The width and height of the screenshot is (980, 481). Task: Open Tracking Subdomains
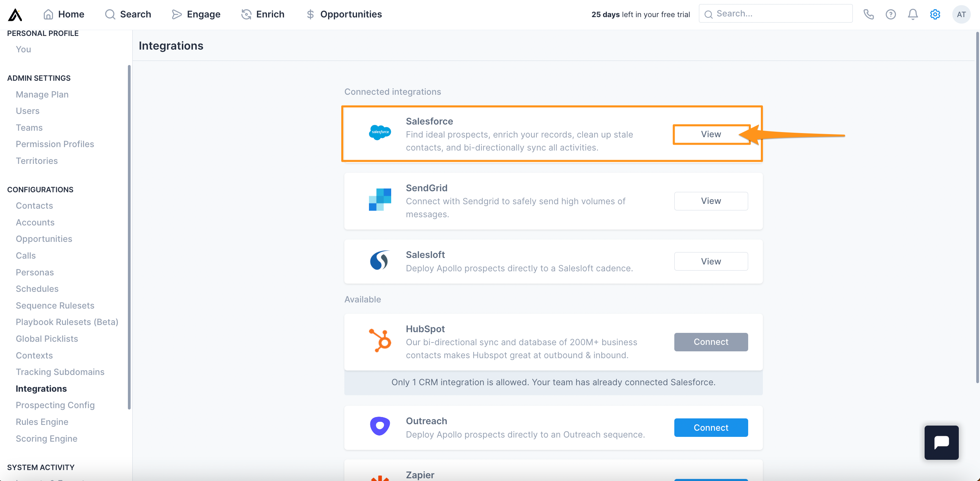[x=60, y=372]
